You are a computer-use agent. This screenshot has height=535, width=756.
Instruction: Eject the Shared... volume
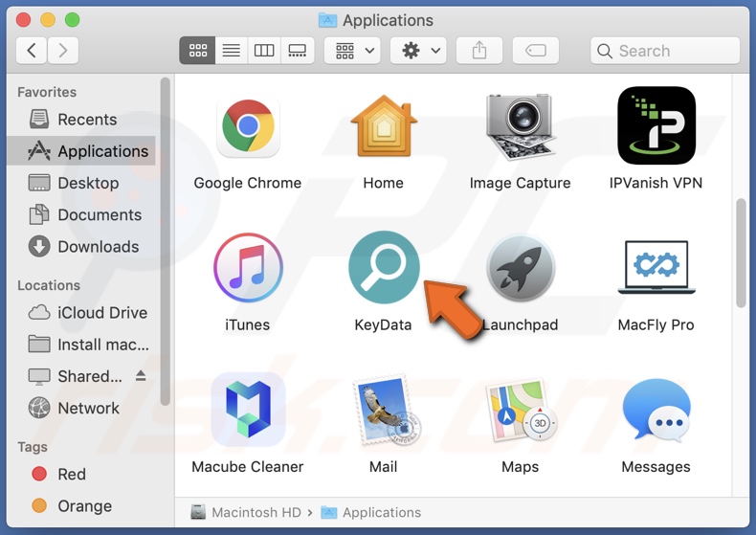point(141,375)
